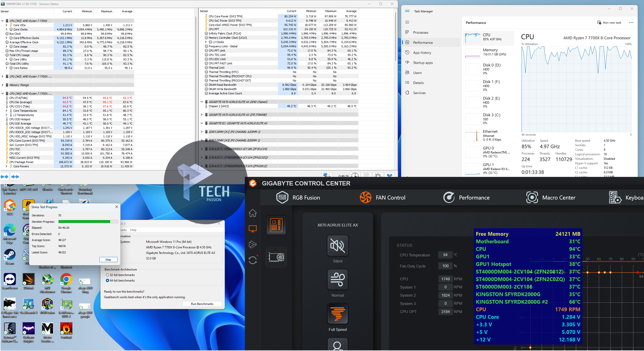644x351 pixels.
Task: Expand DDR5 DIMM #1 sensor group
Action: (x=202, y=132)
